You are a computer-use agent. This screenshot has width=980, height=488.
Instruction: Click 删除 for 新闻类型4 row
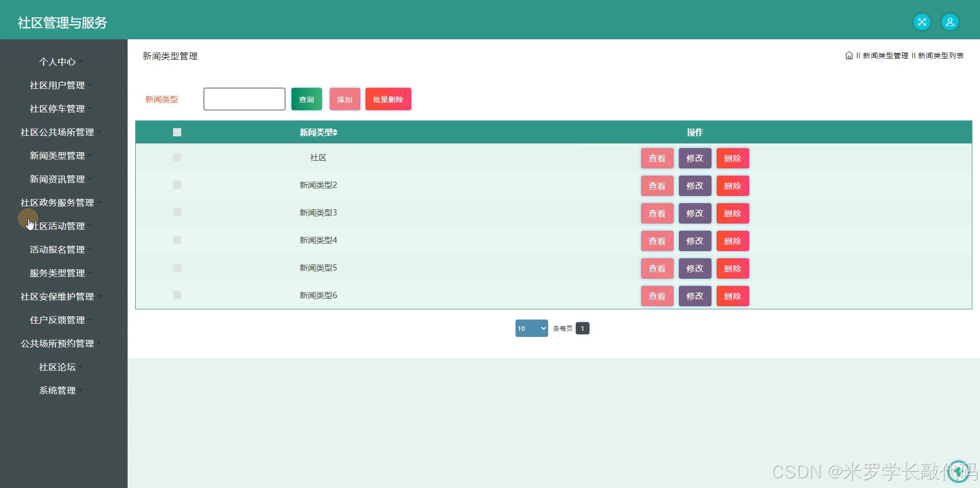pos(733,241)
